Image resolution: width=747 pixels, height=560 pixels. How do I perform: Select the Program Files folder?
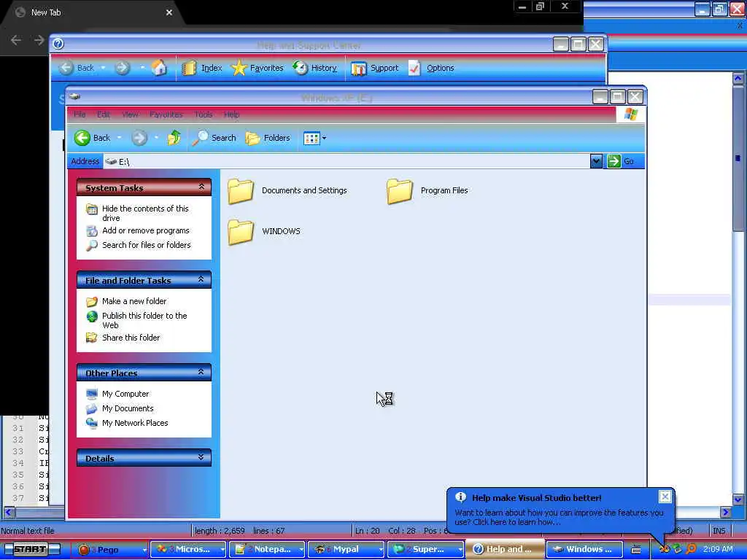click(x=427, y=190)
